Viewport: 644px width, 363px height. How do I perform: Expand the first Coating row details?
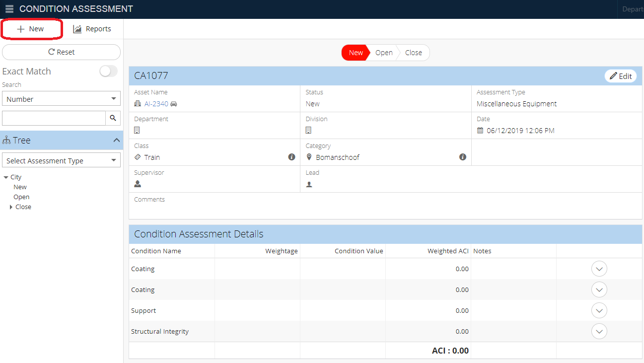tap(599, 269)
